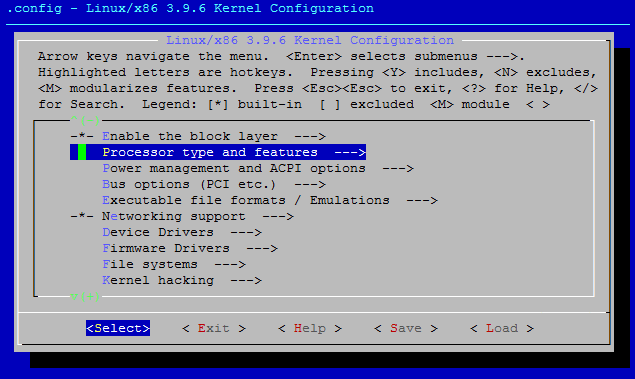Click the Save button
The height and width of the screenshot is (379, 635).
pyautogui.click(x=406, y=328)
